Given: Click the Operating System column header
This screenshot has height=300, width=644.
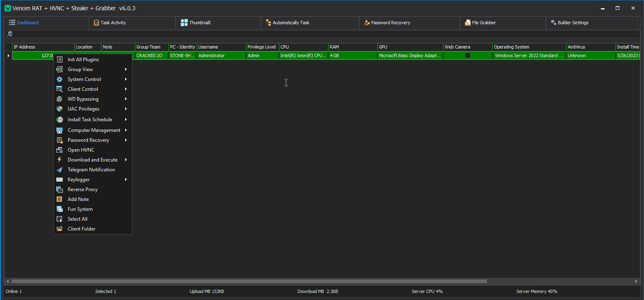Looking at the screenshot, I should [x=529, y=47].
